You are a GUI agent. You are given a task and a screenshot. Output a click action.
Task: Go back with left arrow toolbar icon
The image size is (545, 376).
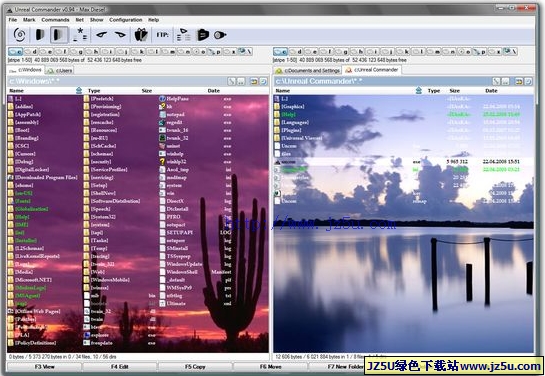click(101, 35)
